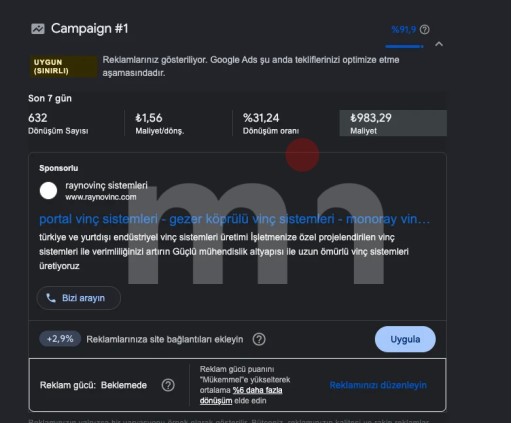
Task: Click the UYGUN (SINIRLI) status badge
Action: pyautogui.click(x=63, y=67)
